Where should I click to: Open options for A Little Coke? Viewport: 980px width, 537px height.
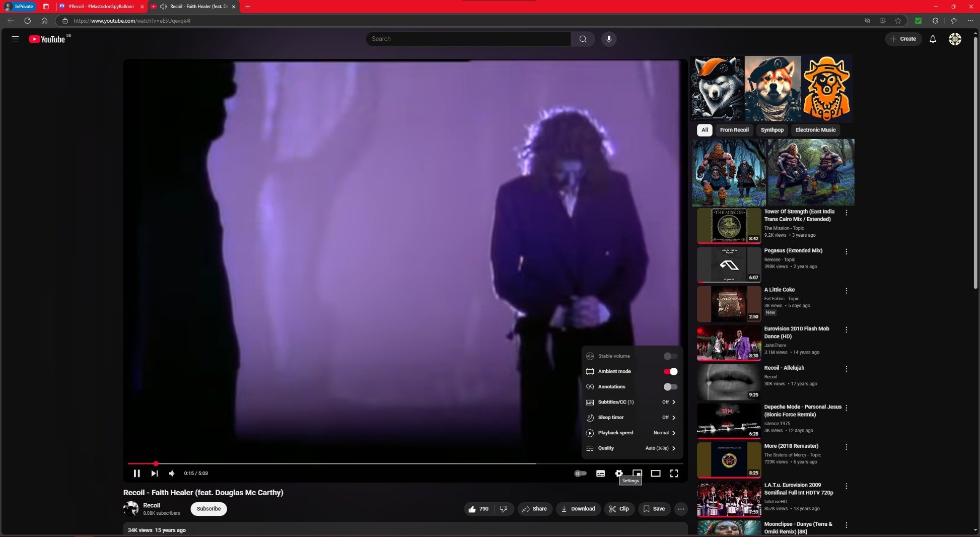point(846,291)
